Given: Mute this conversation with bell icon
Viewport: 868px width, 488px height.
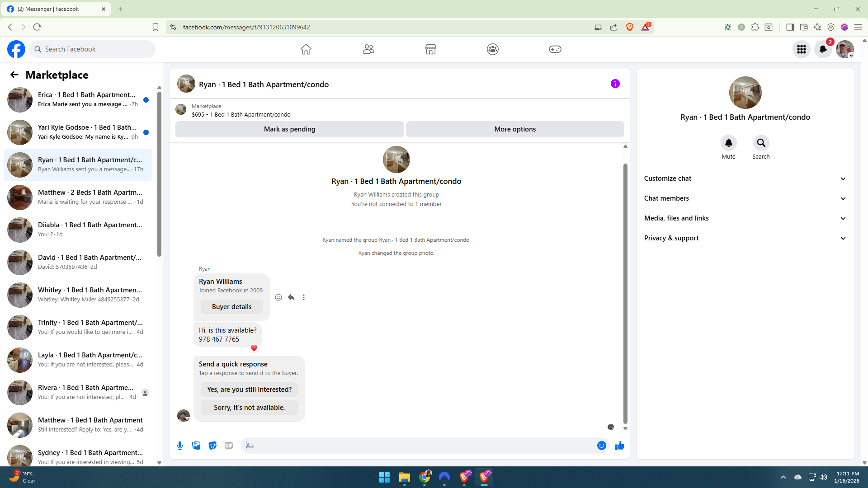Looking at the screenshot, I should 728,143.
